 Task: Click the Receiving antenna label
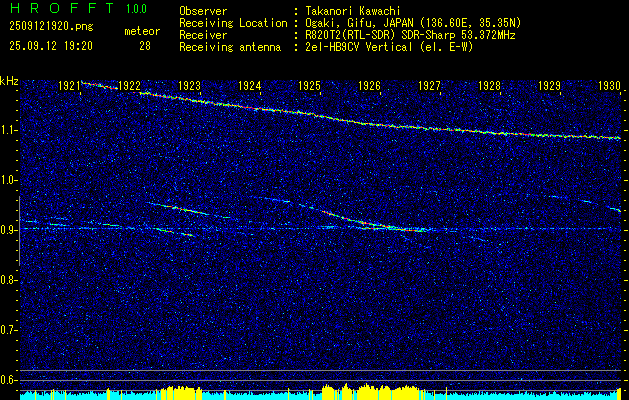pos(230,47)
